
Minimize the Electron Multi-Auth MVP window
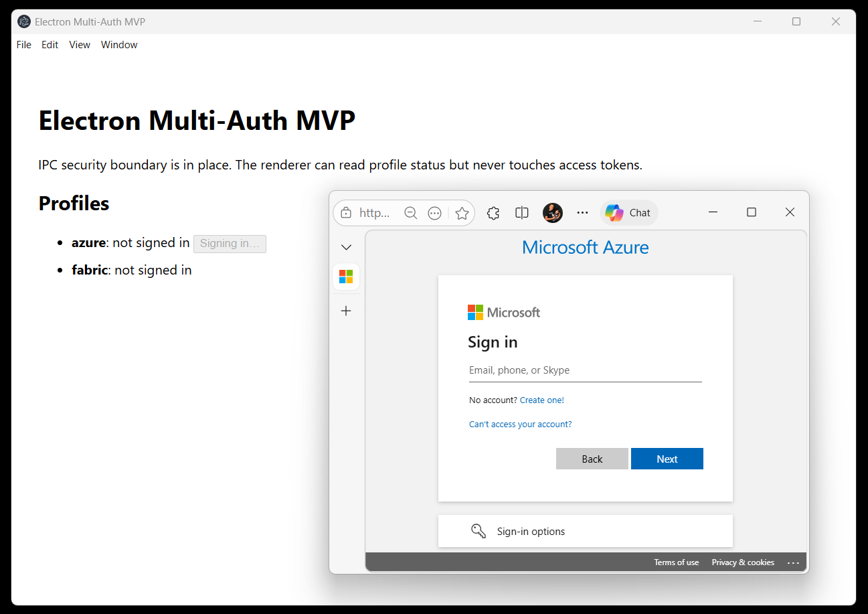[x=758, y=21]
